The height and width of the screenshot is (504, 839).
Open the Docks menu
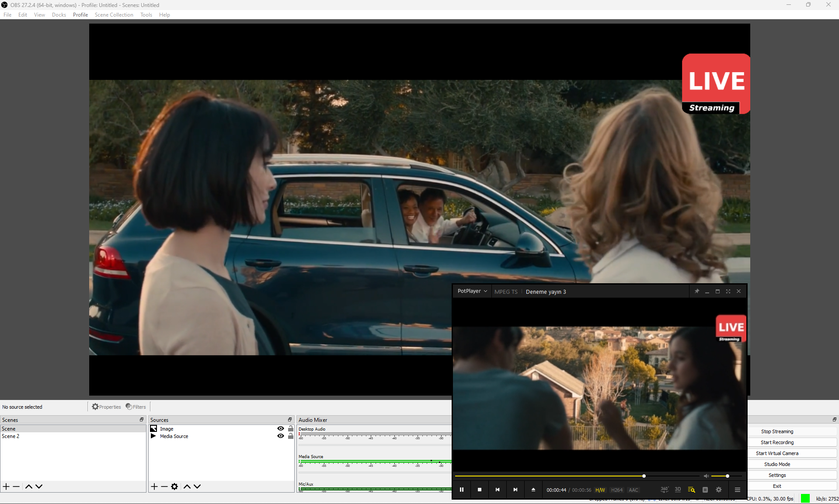point(59,15)
